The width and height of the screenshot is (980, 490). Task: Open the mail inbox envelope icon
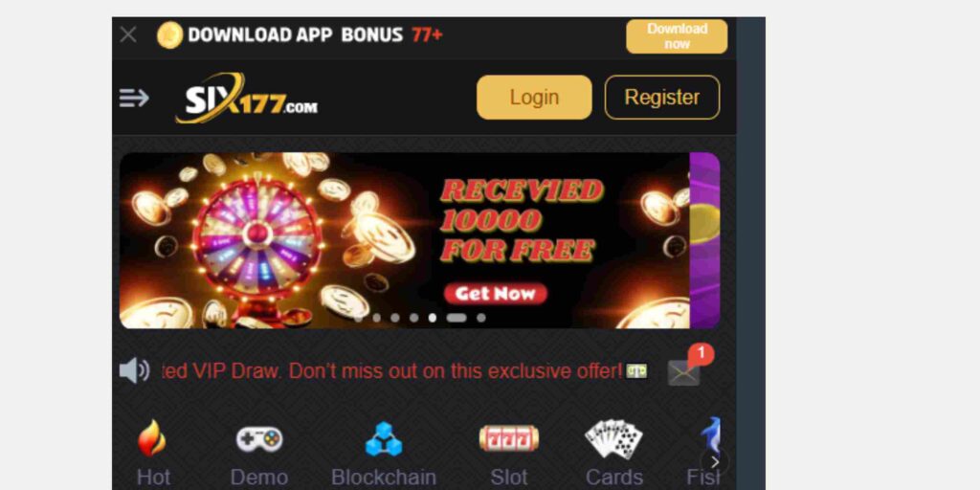[x=684, y=373]
